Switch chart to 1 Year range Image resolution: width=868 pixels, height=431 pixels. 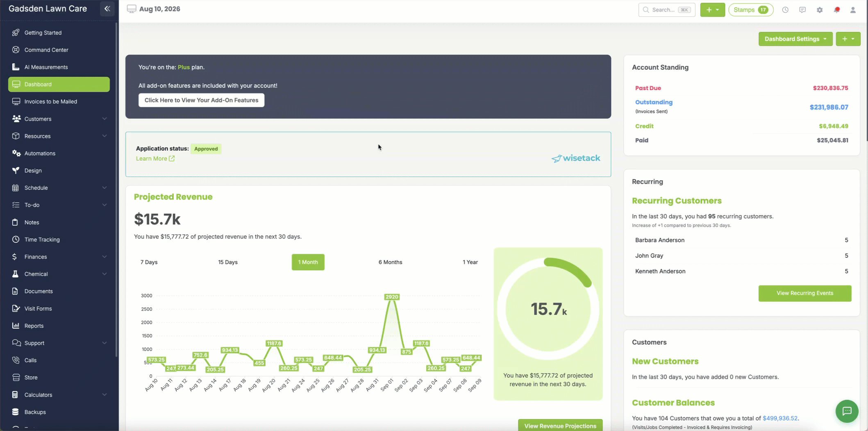pyautogui.click(x=470, y=262)
